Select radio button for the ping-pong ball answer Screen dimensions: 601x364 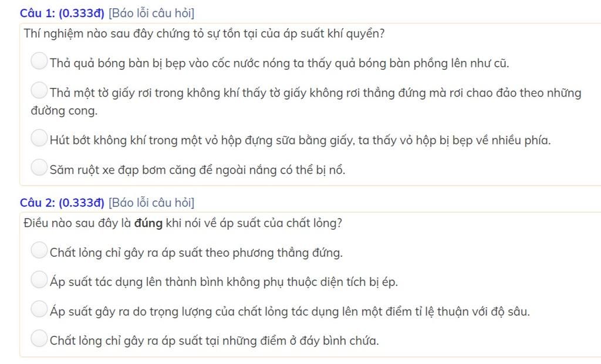(x=39, y=62)
